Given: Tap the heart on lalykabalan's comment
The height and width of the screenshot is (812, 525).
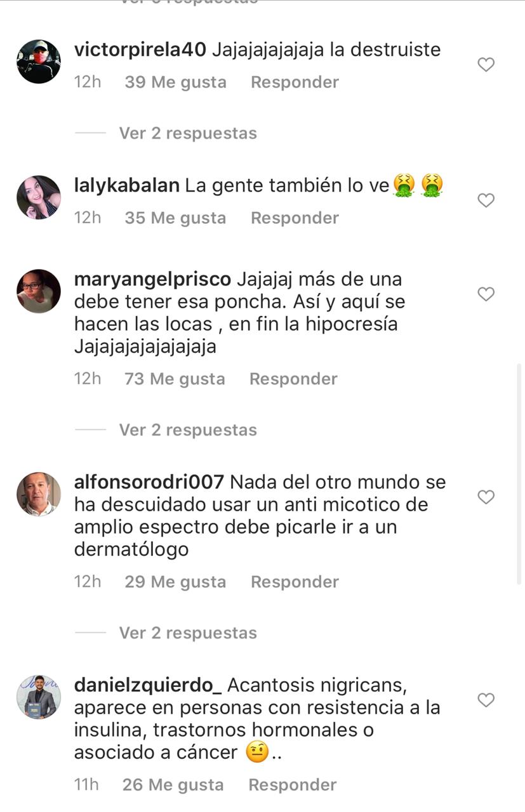Looking at the screenshot, I should coord(486,200).
